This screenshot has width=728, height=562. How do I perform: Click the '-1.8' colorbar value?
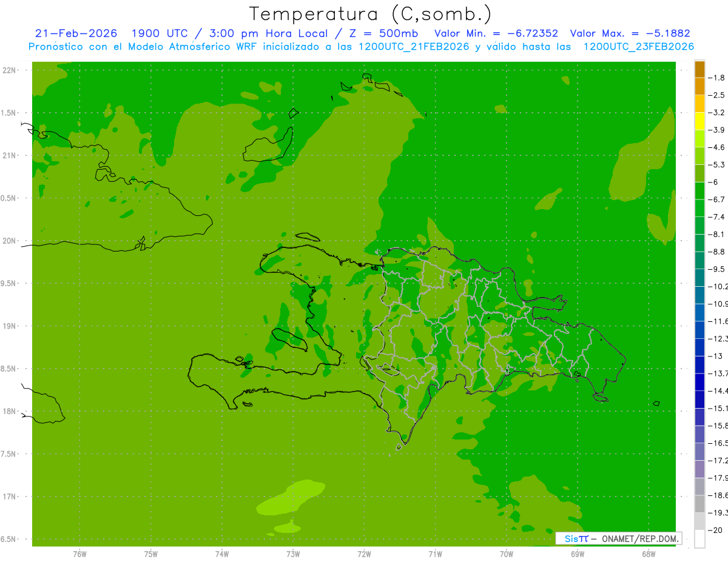(x=716, y=78)
